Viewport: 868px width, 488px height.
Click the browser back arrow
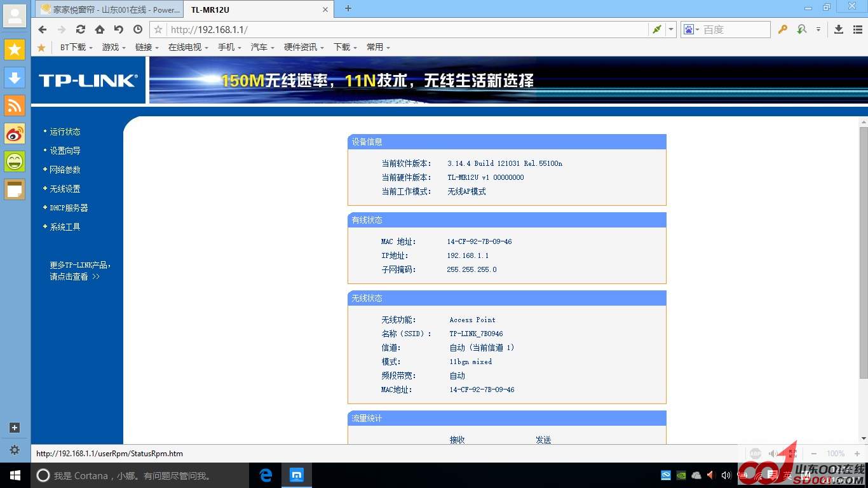pyautogui.click(x=43, y=29)
